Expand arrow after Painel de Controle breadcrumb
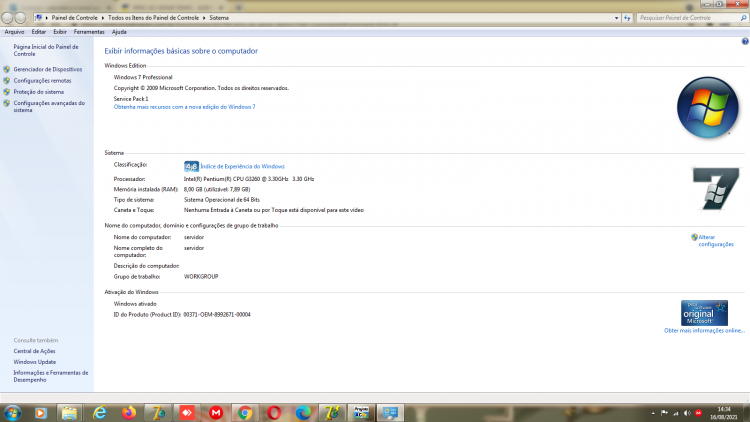This screenshot has width=750, height=422. (x=103, y=18)
